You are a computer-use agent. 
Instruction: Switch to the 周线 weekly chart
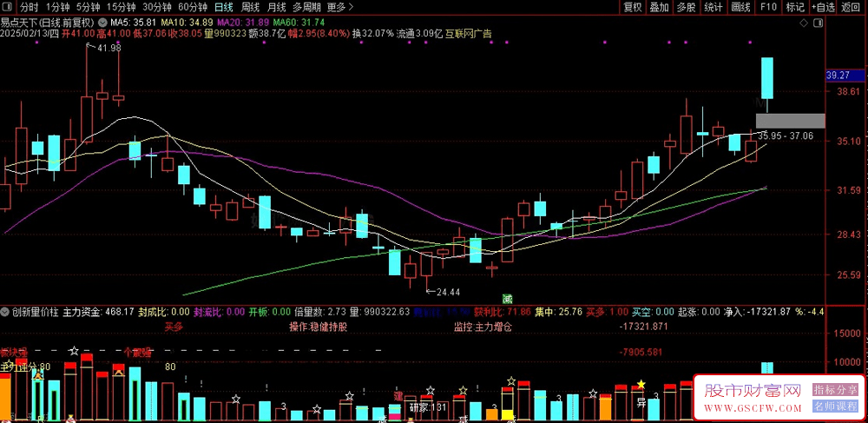click(x=250, y=7)
